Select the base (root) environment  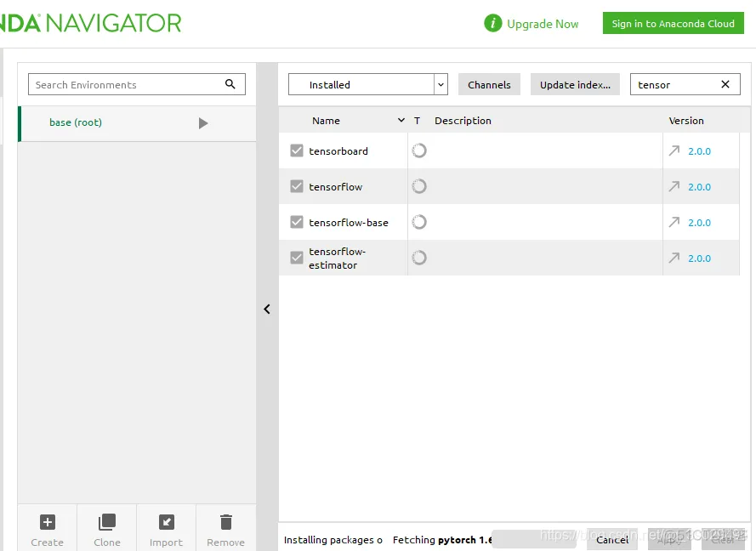tap(137, 123)
